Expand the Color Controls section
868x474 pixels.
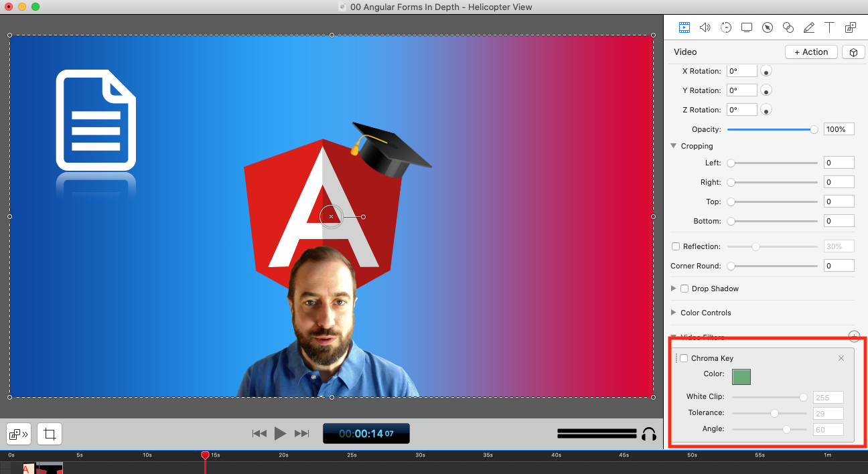pyautogui.click(x=674, y=313)
